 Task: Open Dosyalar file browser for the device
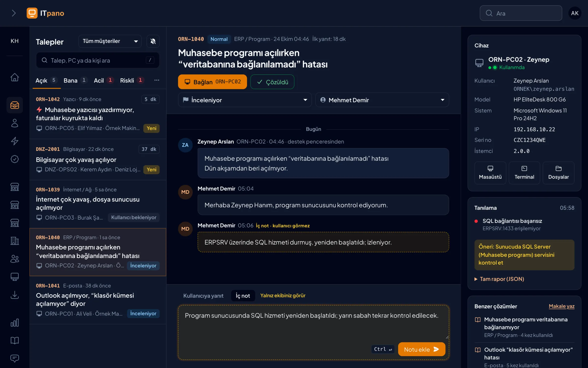click(558, 173)
